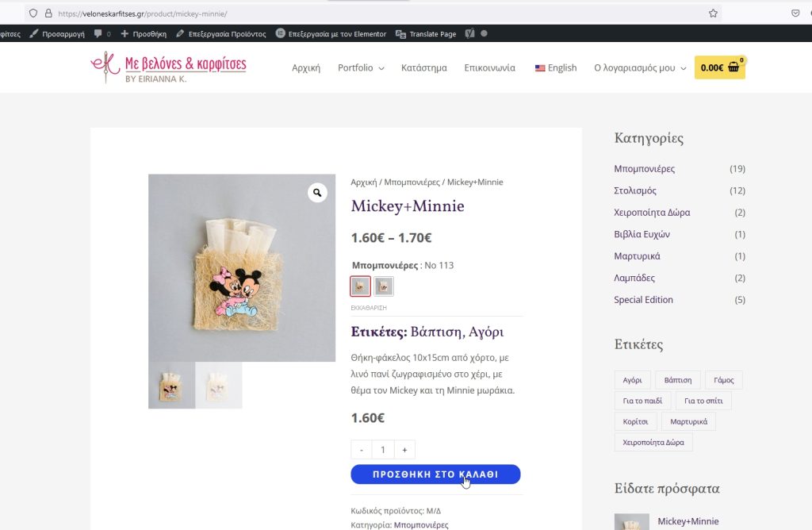Open the Στολισμός category link
This screenshot has width=812, height=530.
tap(635, 191)
